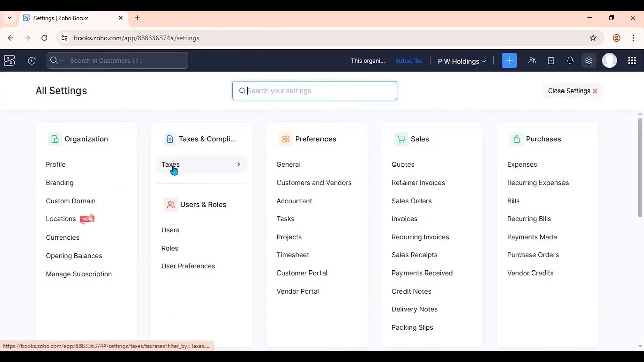Open the Zoho apps grid launcher
644x362 pixels.
(x=632, y=61)
